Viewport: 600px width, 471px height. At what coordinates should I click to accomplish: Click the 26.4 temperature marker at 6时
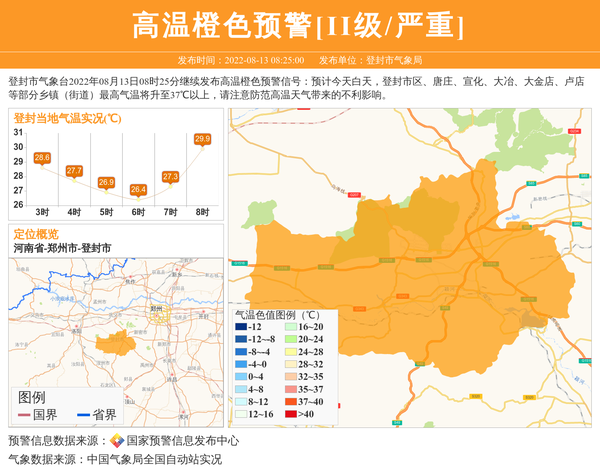pyautogui.click(x=138, y=189)
